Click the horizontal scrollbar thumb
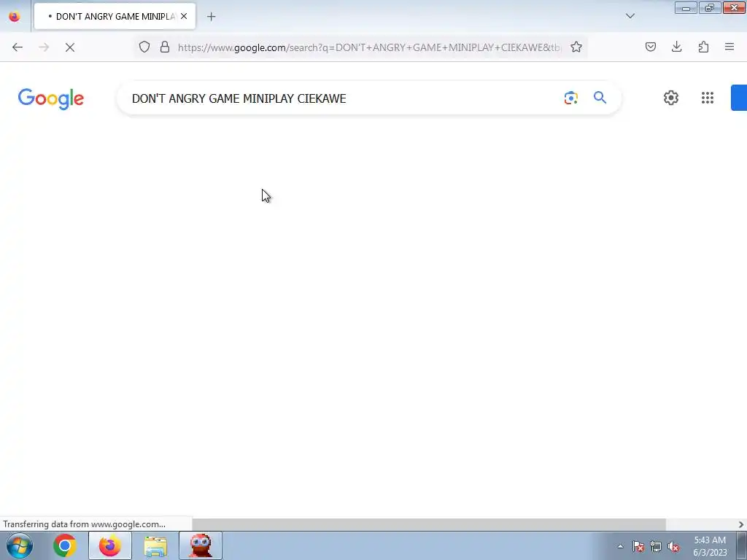The image size is (747, 560). coord(429,524)
